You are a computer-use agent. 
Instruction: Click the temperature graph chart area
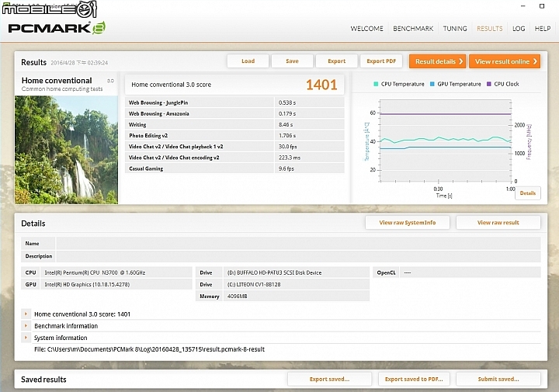[x=446, y=140]
